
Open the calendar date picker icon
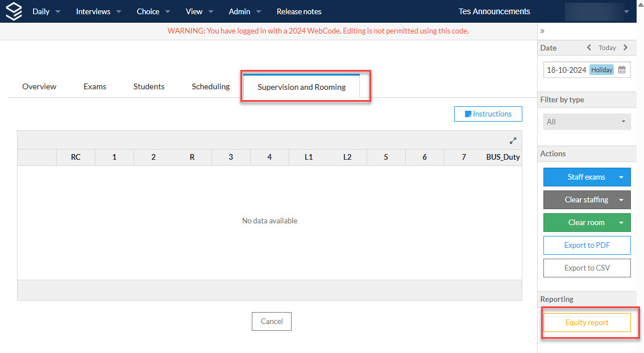coord(622,70)
